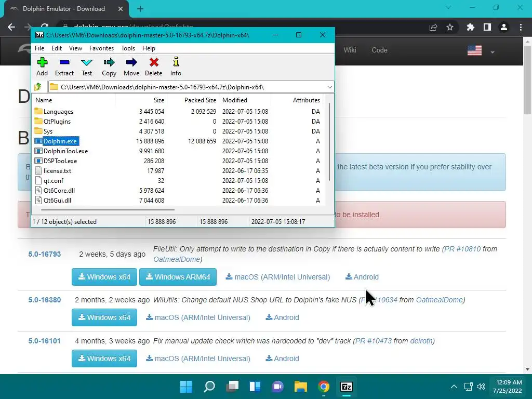The height and width of the screenshot is (399, 532).
Task: Expand the 7-Zip address path dropdown
Action: pos(330,87)
